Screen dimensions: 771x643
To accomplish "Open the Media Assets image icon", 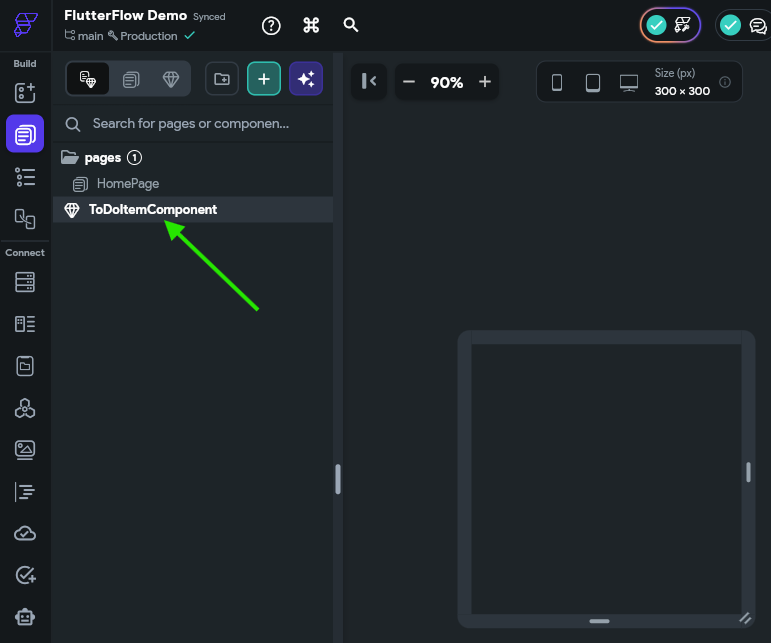I will point(25,450).
